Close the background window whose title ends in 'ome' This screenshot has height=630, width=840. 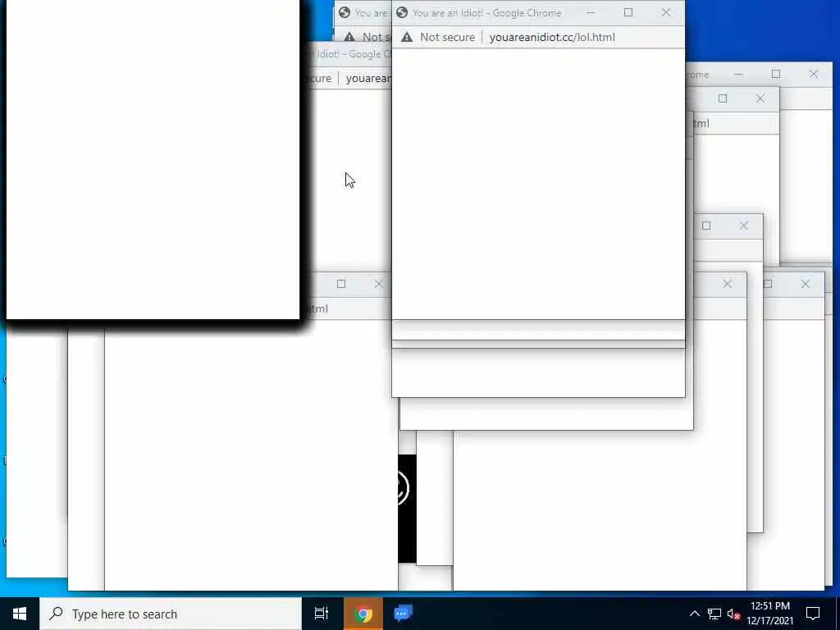point(813,74)
